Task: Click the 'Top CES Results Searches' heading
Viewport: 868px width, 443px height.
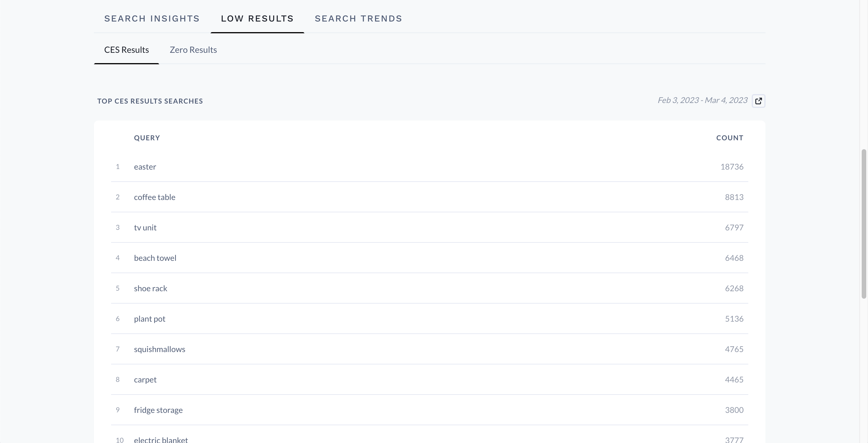Action: pyautogui.click(x=150, y=101)
